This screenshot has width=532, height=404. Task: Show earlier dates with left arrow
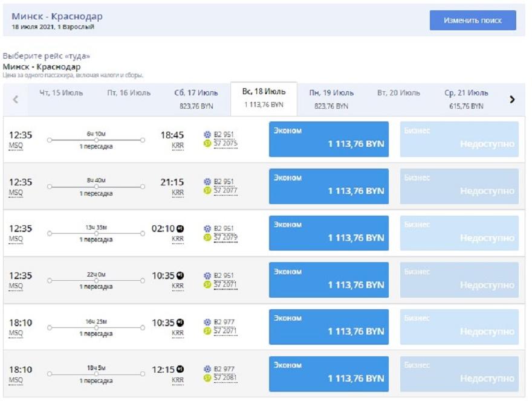tap(16, 100)
